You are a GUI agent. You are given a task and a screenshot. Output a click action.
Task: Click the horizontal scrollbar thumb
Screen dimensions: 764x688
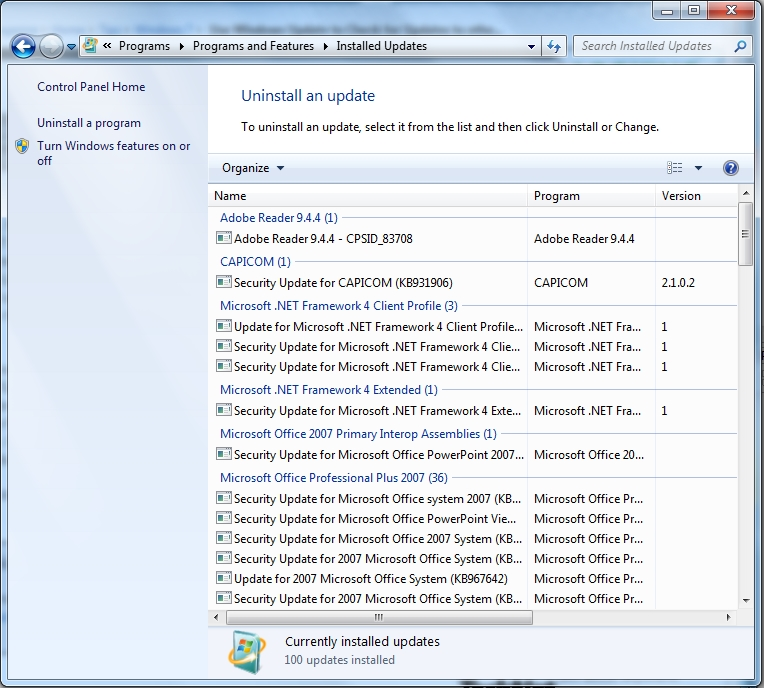point(379,617)
